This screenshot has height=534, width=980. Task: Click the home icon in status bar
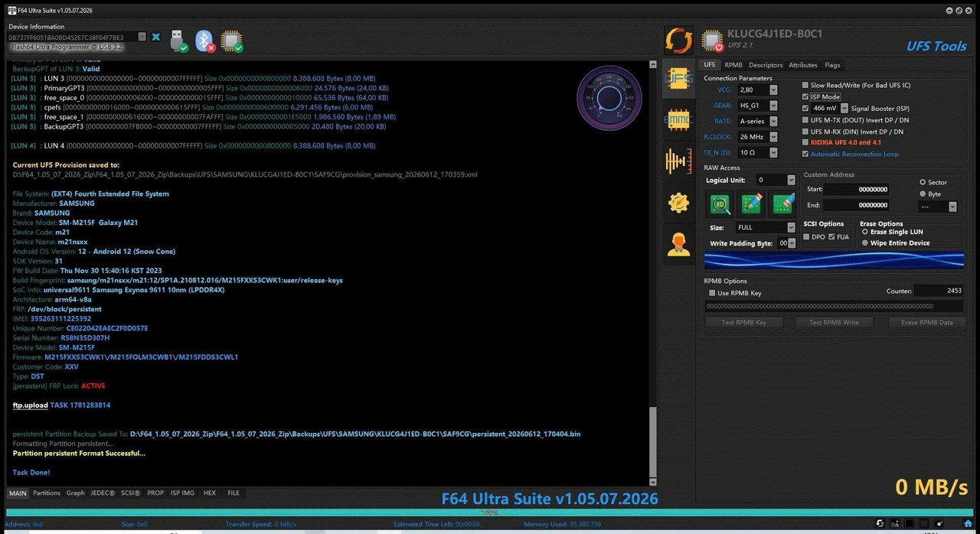[968, 524]
